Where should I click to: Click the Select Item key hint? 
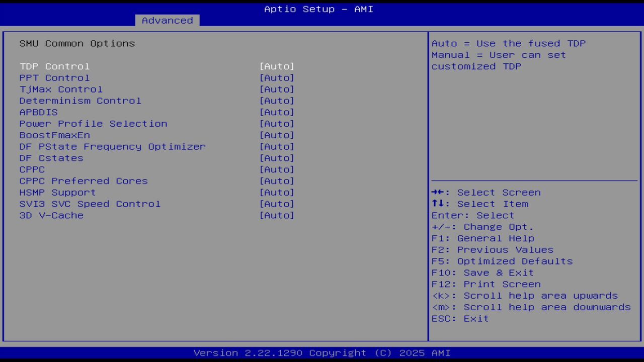pyautogui.click(x=480, y=204)
